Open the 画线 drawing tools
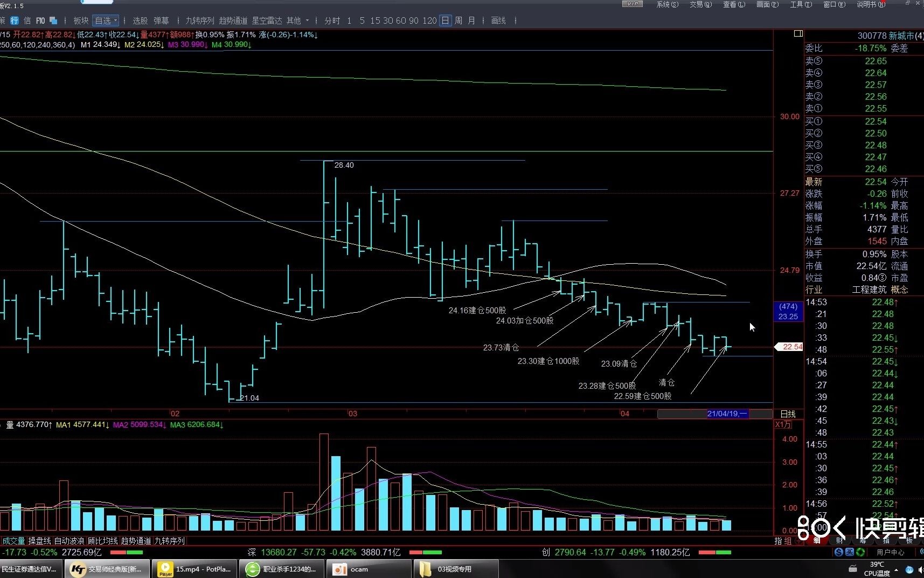The width and height of the screenshot is (924, 578). (x=498, y=20)
